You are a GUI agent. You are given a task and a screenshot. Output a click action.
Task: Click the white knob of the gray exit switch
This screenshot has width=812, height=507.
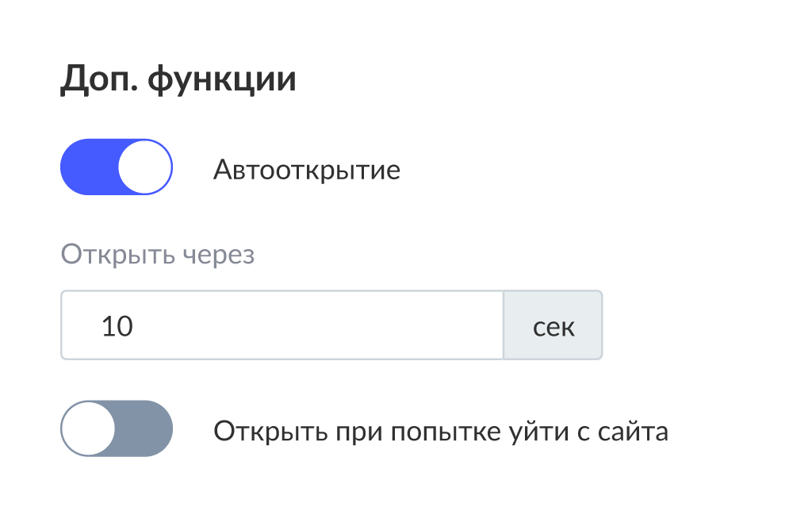click(x=89, y=429)
